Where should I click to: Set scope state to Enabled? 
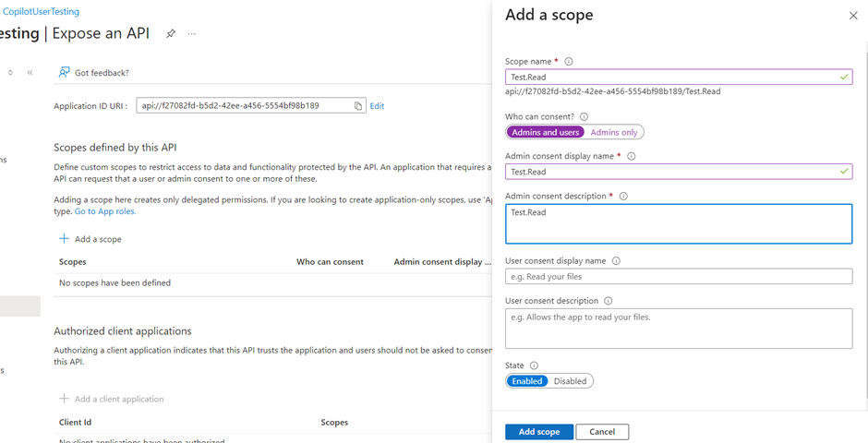click(x=527, y=381)
